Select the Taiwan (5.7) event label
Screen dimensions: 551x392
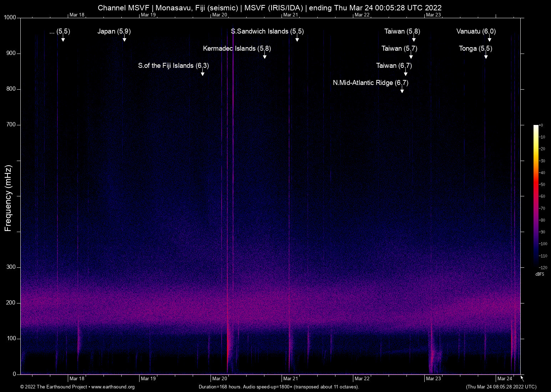click(x=399, y=49)
